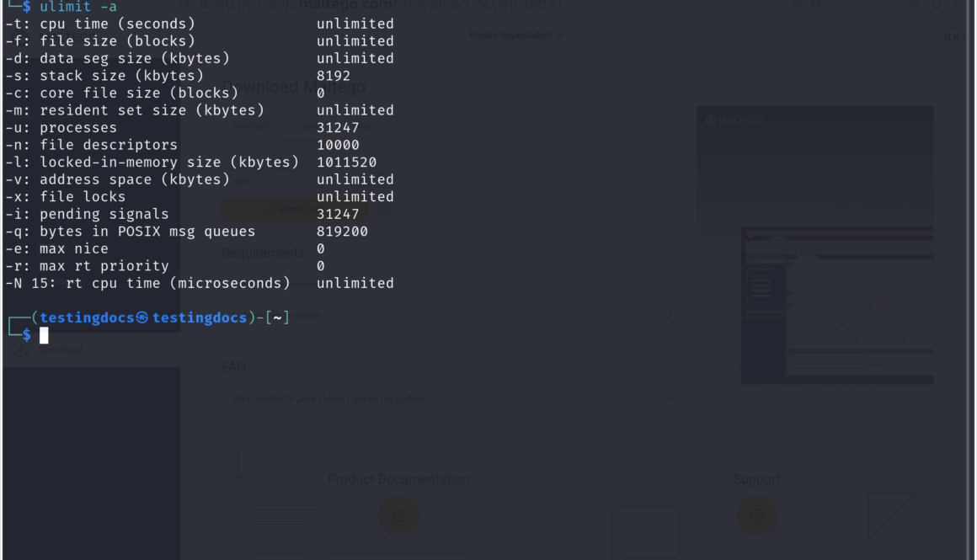Image resolution: width=977 pixels, height=560 pixels.
Task: Click the N.K. user avatar in browser
Action: [x=952, y=37]
